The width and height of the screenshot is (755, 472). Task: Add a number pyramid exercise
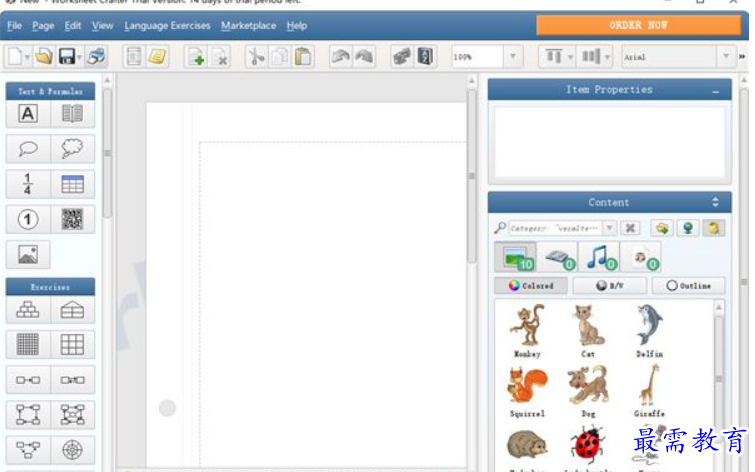point(28,310)
